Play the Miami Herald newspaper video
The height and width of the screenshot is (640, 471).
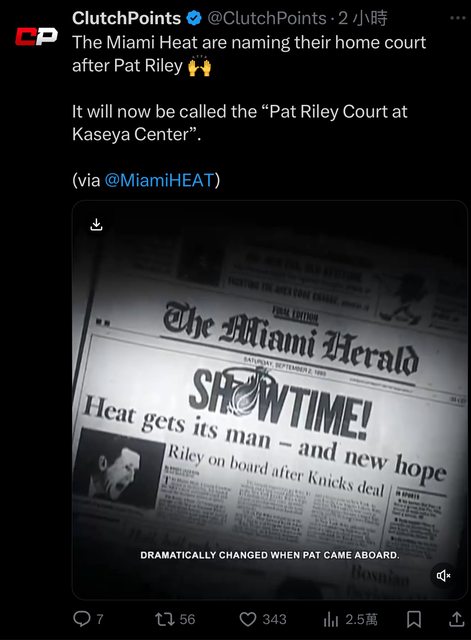[x=270, y=400]
